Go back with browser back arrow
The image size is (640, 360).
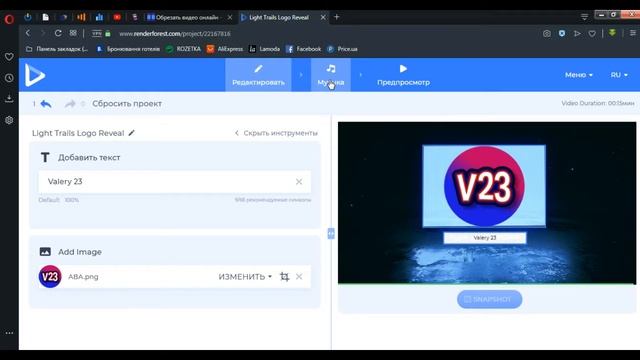(x=28, y=33)
